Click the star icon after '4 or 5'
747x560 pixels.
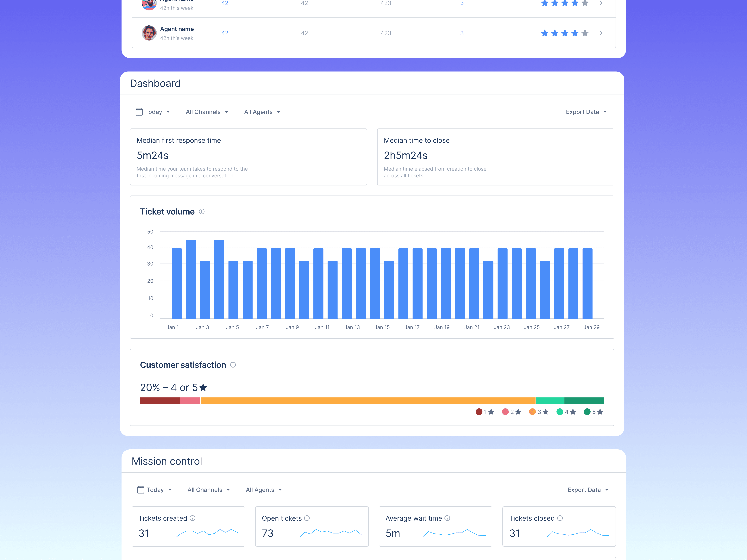click(203, 388)
